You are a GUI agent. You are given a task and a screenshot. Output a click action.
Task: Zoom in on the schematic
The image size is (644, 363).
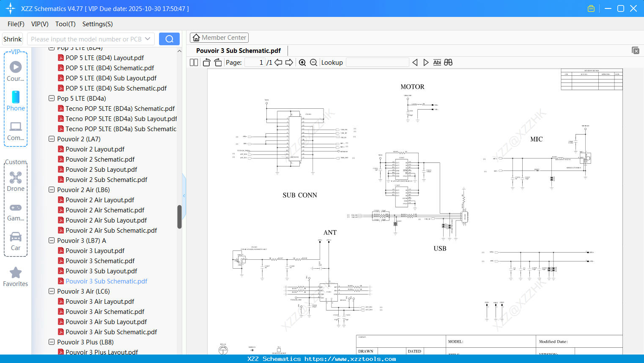(302, 62)
